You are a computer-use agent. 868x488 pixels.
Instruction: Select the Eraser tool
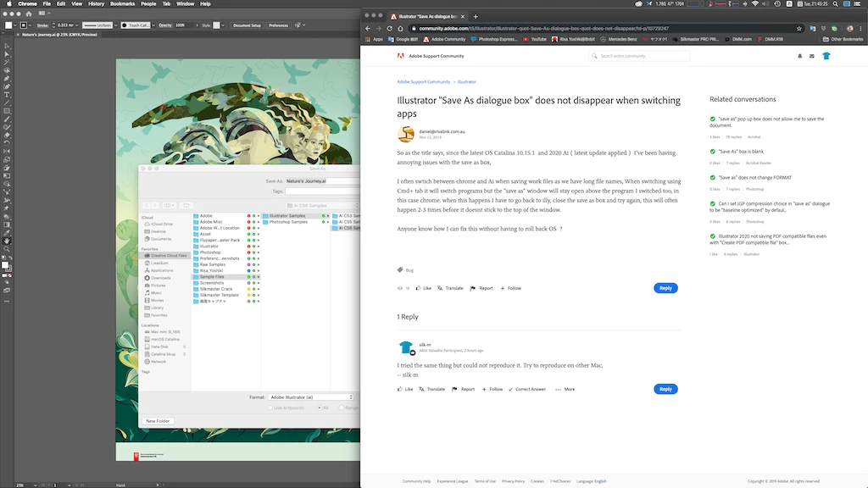[x=7, y=135]
